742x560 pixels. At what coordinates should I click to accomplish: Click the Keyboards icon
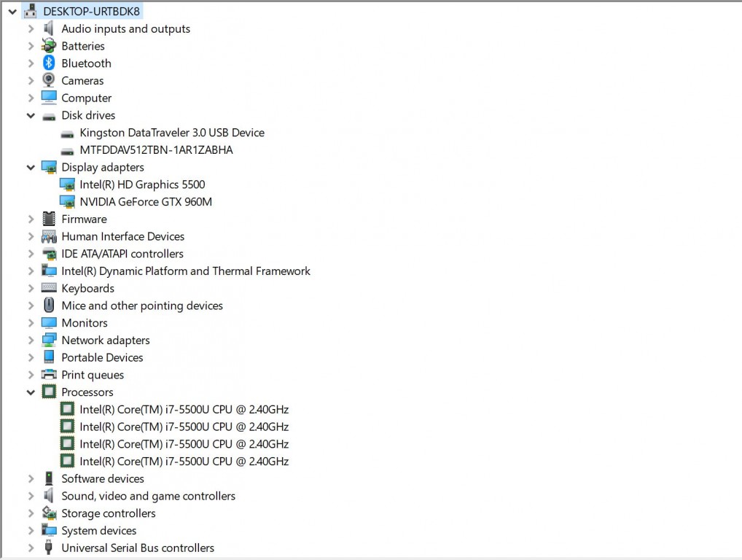[x=50, y=287]
